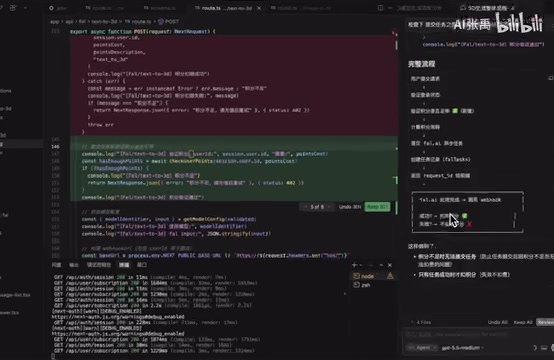Click warning icon beside node terminal

pos(390,276)
